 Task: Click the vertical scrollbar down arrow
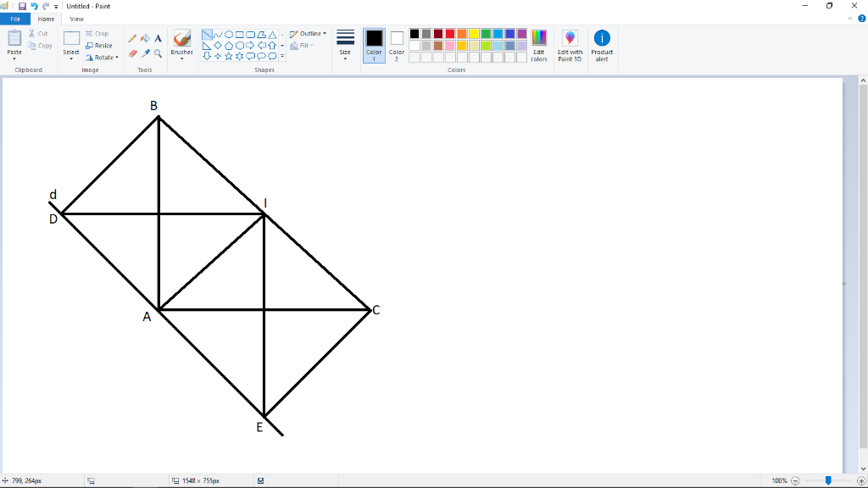(863, 469)
